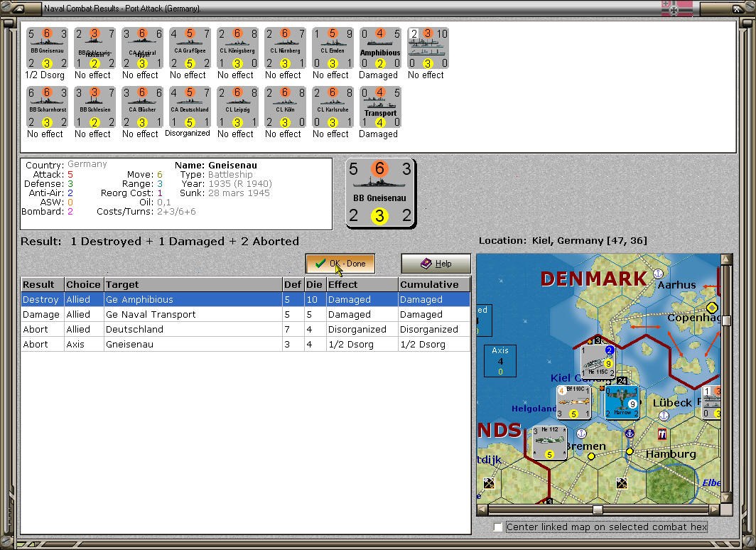
Task: Click the Transport unit counter
Action: pos(380,107)
